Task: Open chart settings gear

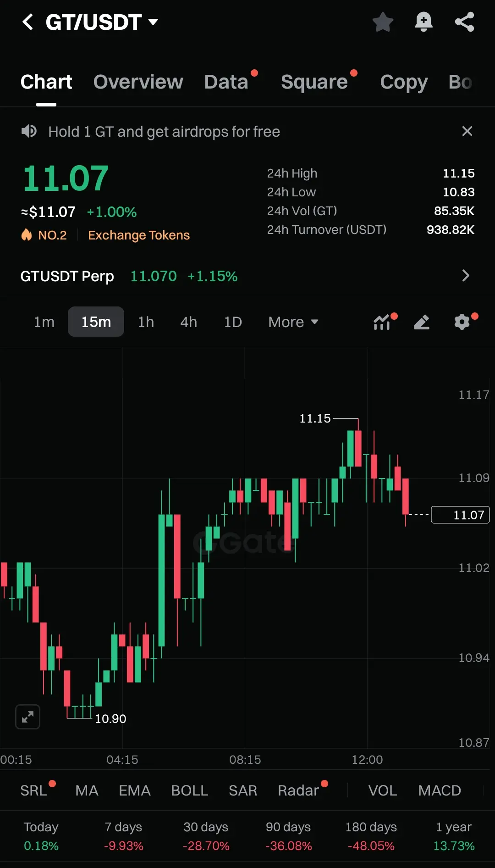Action: coord(462,322)
